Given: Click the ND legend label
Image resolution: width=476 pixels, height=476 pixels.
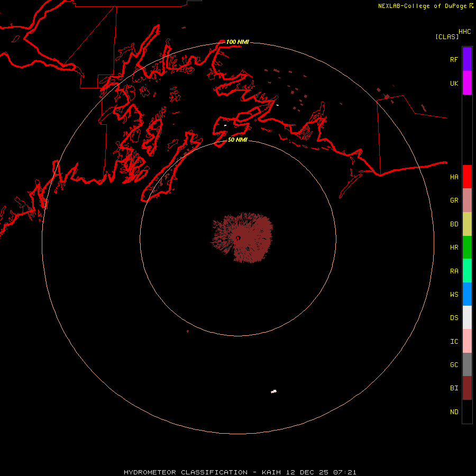Looking at the screenshot, I should (454, 412).
